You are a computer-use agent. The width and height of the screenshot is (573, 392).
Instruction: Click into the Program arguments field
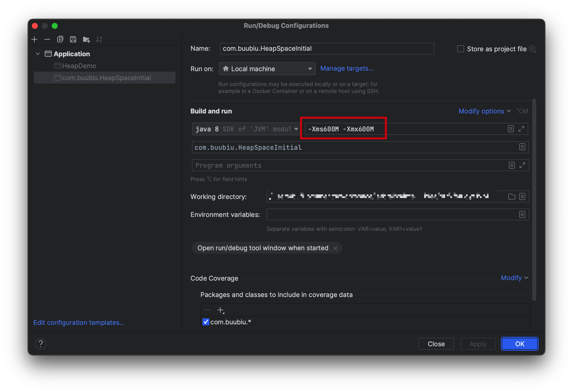(x=348, y=165)
